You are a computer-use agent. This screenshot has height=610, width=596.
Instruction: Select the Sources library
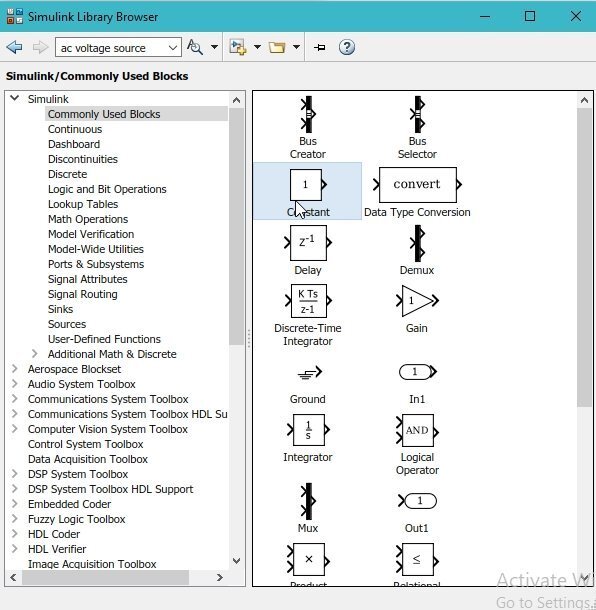(67, 324)
